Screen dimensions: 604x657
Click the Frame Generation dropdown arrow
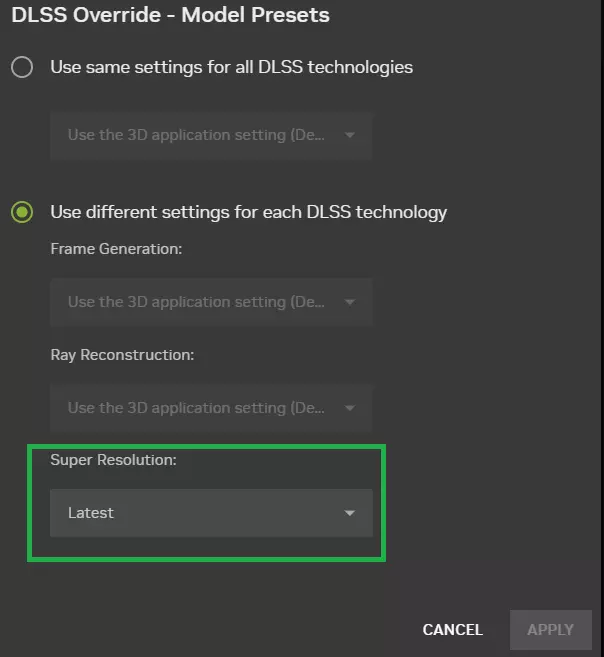pos(349,302)
